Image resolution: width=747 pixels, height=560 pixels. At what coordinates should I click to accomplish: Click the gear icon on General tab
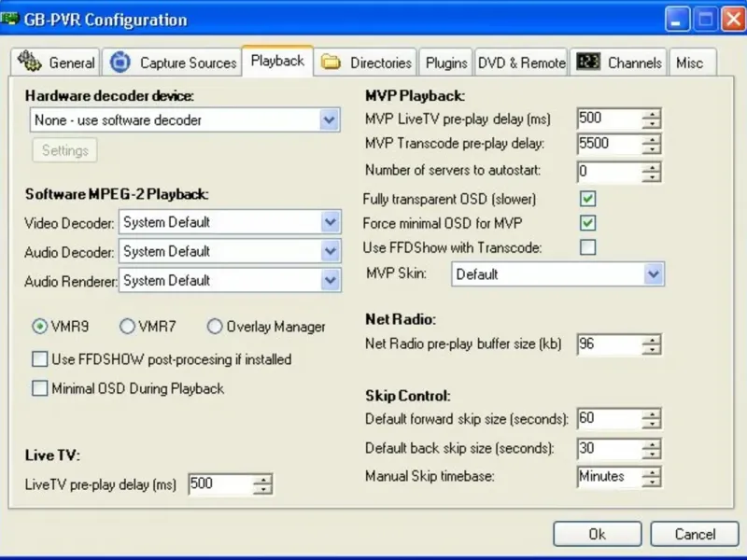coord(30,61)
